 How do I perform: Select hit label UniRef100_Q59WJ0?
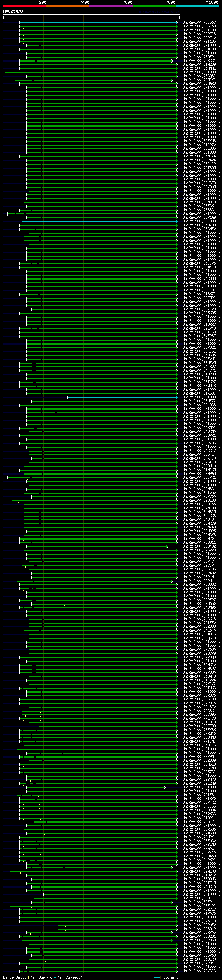click(199, 466)
